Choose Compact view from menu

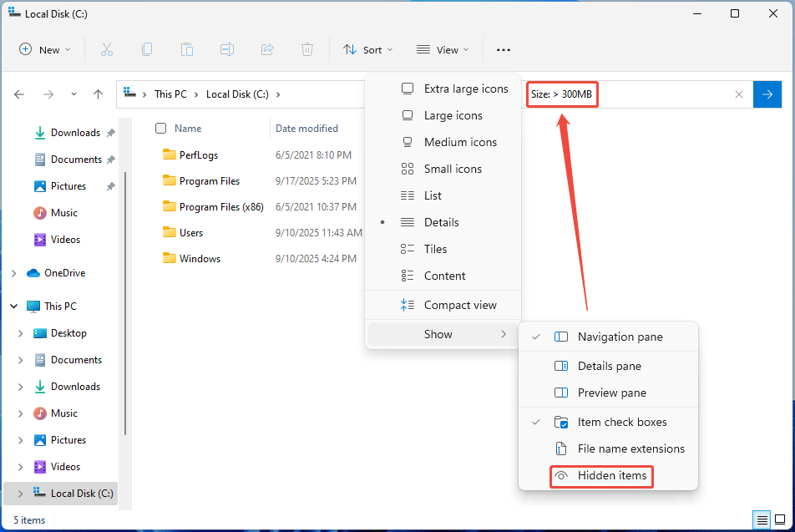tap(459, 305)
